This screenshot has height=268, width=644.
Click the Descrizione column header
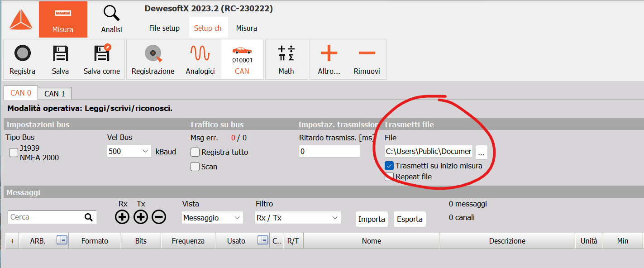pos(507,241)
